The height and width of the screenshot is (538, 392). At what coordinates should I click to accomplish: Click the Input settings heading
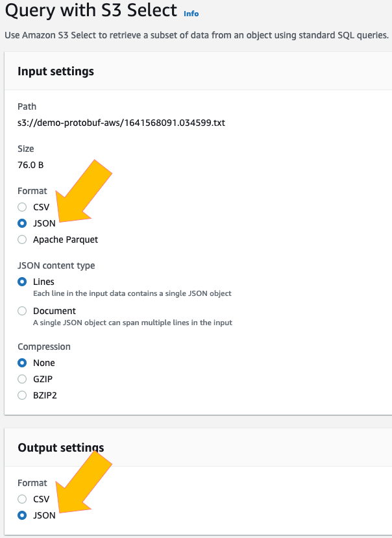tap(56, 71)
